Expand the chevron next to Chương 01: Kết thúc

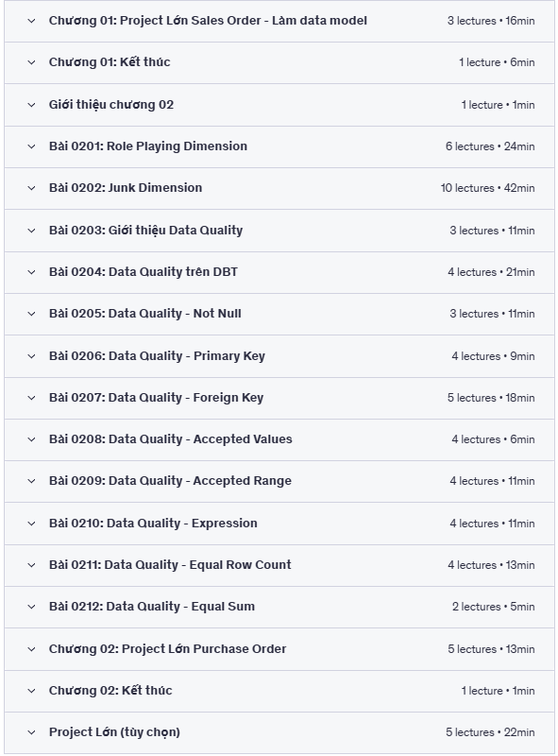(x=31, y=62)
